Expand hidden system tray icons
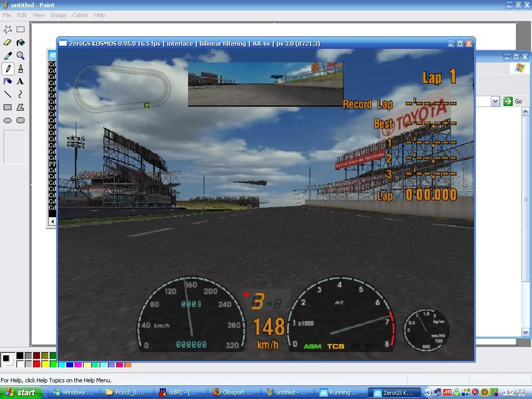The image size is (532, 399). click(429, 393)
